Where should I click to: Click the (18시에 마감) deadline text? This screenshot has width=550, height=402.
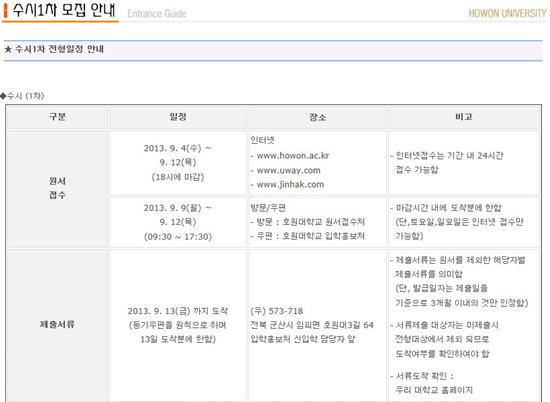[x=178, y=177]
